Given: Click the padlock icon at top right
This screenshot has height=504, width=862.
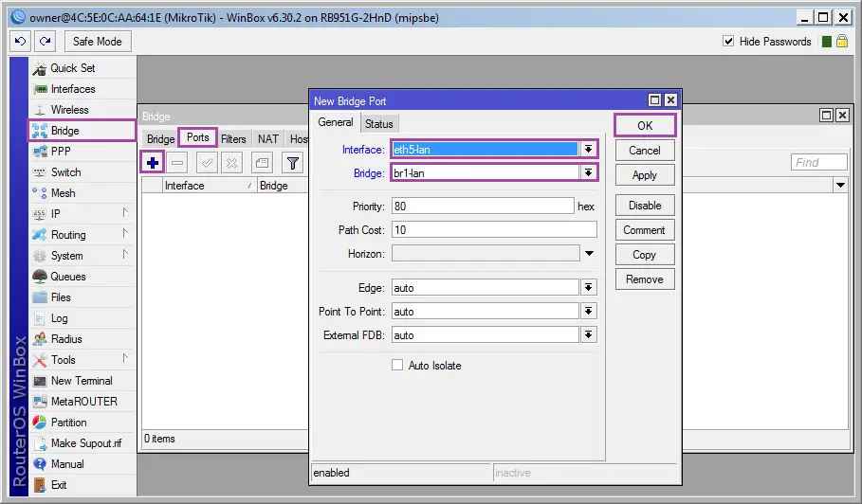Looking at the screenshot, I should pos(842,41).
